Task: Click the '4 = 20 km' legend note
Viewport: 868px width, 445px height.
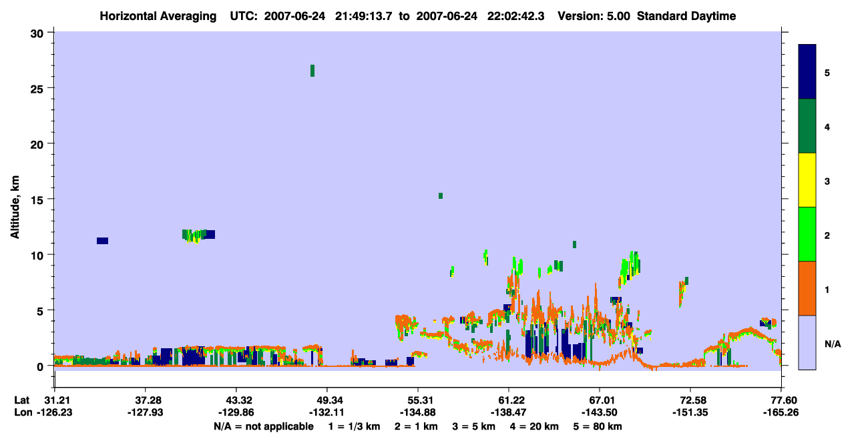Action: click(x=534, y=426)
